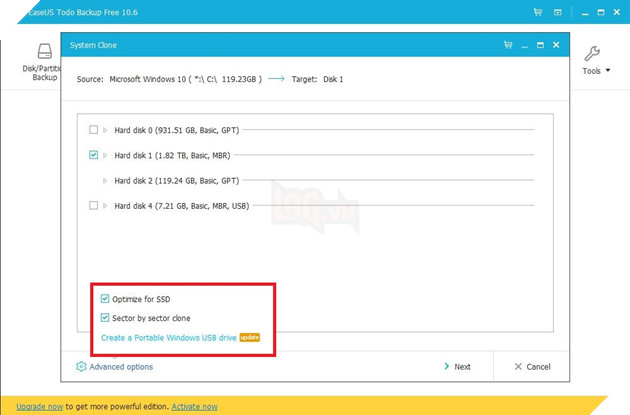Viewport: 630px width, 415px height.
Task: Maximize the EaseUS Todo Backup main window
Action: click(x=601, y=12)
